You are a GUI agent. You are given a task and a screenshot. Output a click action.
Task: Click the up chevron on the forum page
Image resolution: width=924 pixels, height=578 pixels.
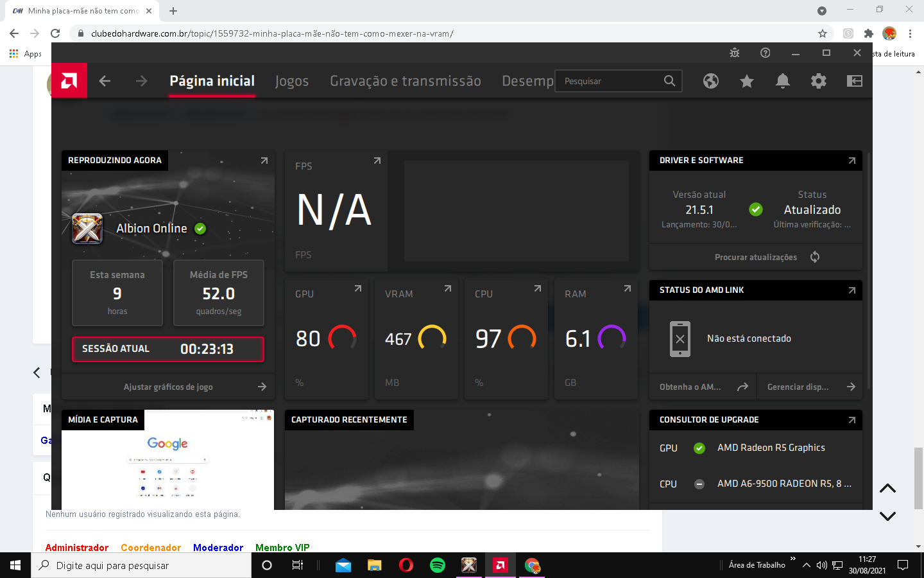(887, 489)
